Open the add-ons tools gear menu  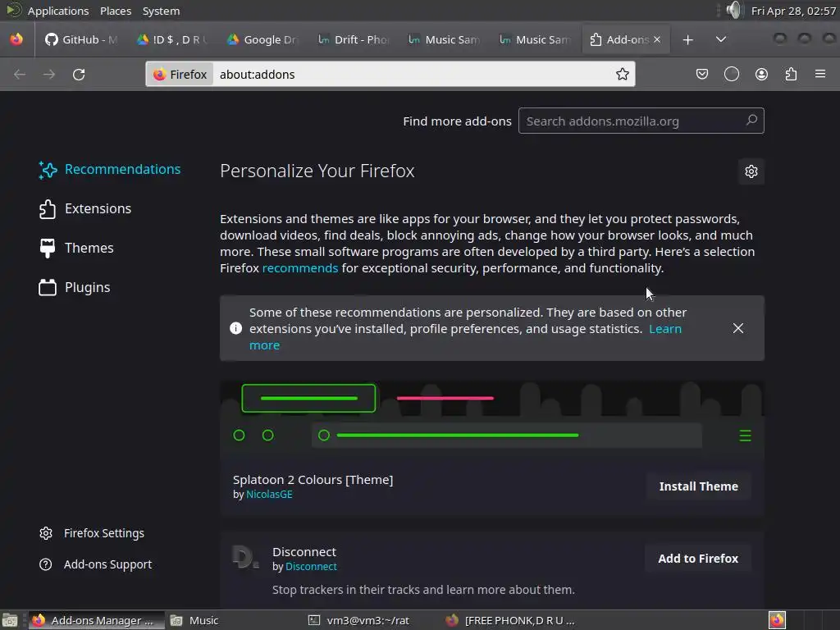click(751, 171)
